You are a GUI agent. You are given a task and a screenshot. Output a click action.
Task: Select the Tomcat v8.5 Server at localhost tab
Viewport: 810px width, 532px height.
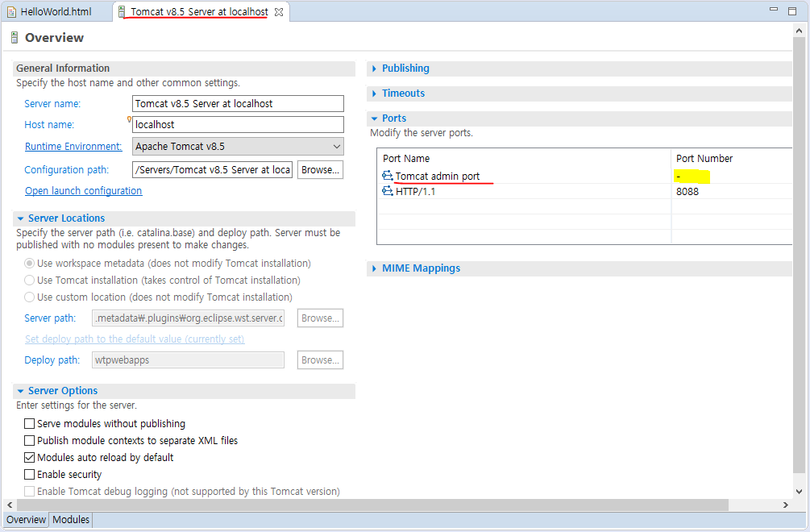(199, 12)
